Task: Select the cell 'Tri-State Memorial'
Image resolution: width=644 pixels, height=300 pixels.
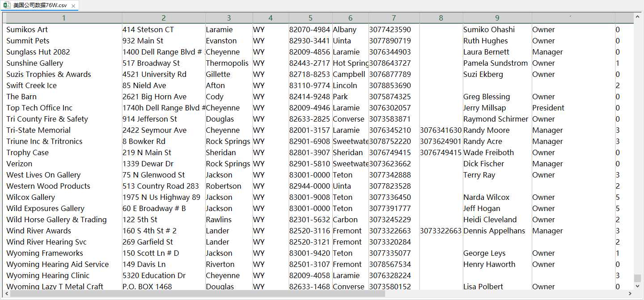Action: pos(64,130)
